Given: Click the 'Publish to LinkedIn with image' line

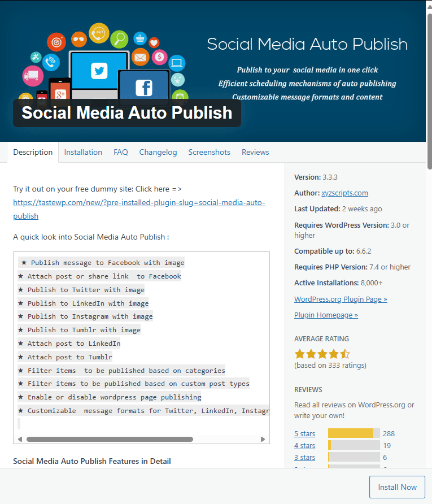Looking at the screenshot, I should click(x=84, y=303).
